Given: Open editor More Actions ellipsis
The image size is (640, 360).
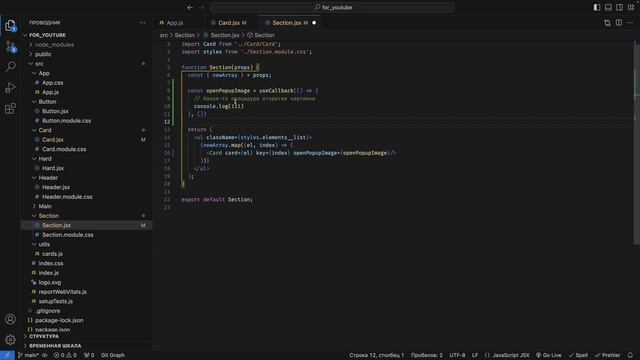Looking at the screenshot, I should 630,23.
